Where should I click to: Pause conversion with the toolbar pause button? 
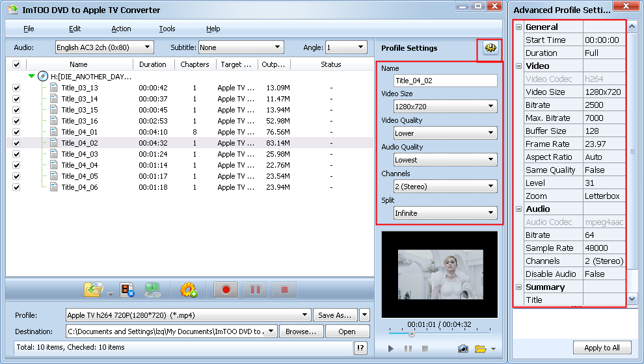point(255,290)
